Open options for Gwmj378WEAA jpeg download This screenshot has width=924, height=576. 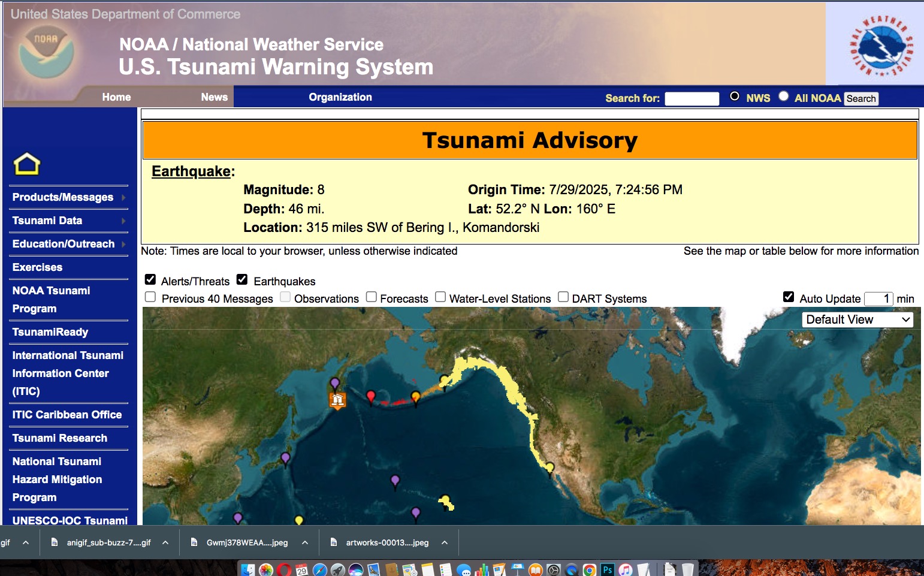coord(305,542)
